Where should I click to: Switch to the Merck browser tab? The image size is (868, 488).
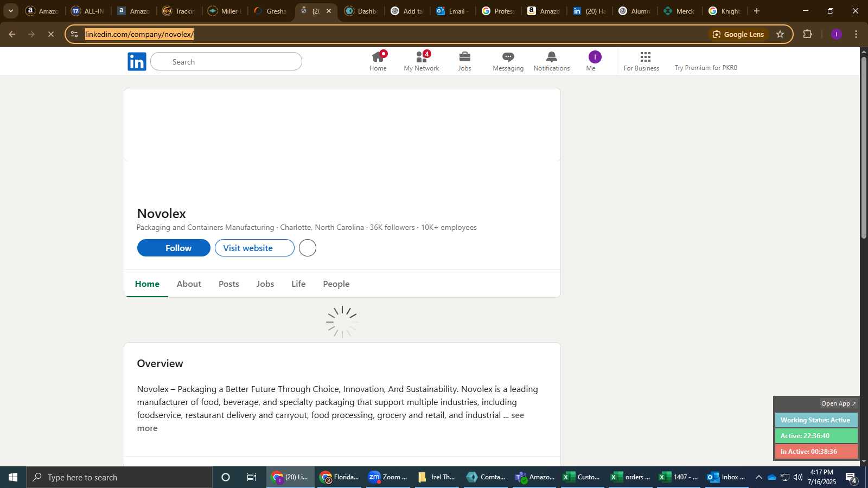[680, 11]
